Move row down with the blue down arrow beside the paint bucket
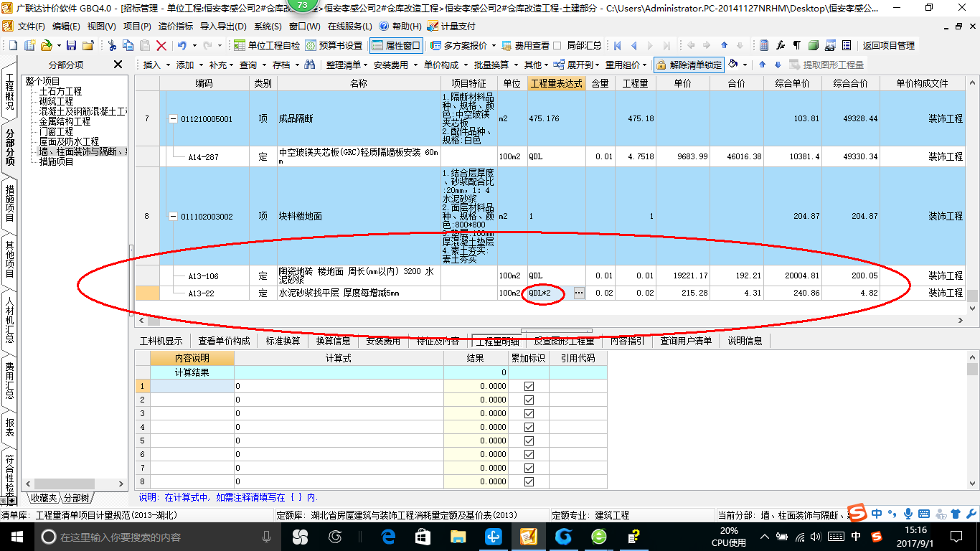The image size is (980, 551). click(777, 65)
